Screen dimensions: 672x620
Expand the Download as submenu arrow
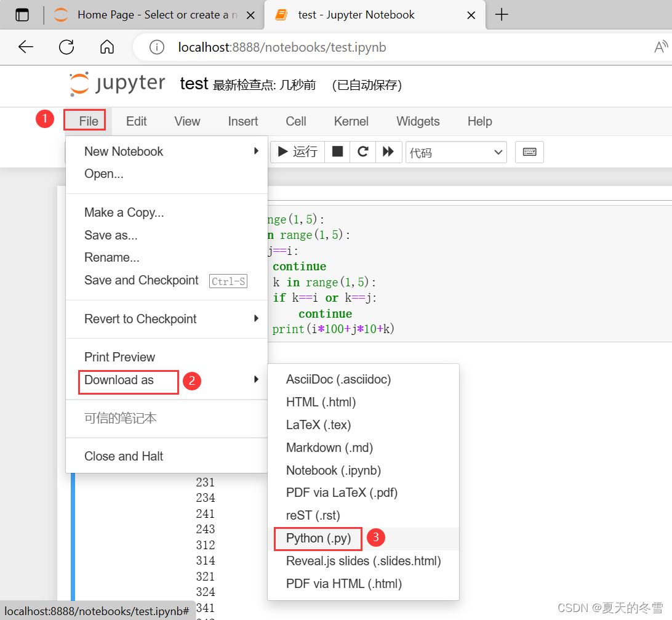pyautogui.click(x=256, y=379)
